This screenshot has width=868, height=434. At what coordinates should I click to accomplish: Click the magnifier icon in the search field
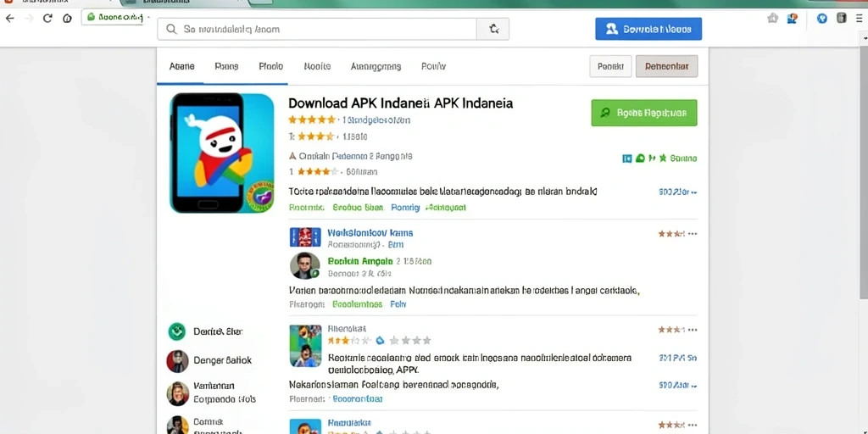(x=171, y=29)
